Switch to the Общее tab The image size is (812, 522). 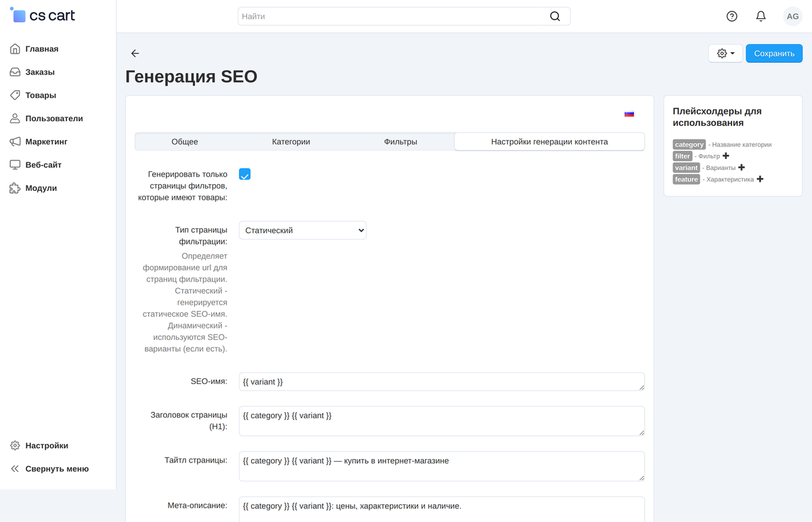point(185,142)
